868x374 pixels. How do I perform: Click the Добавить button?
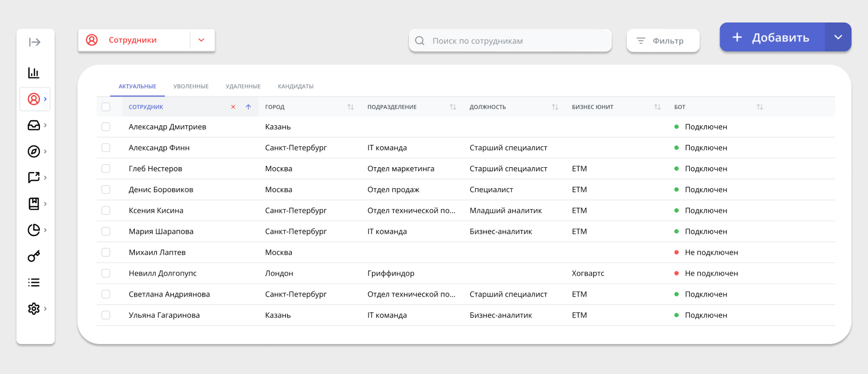click(772, 37)
